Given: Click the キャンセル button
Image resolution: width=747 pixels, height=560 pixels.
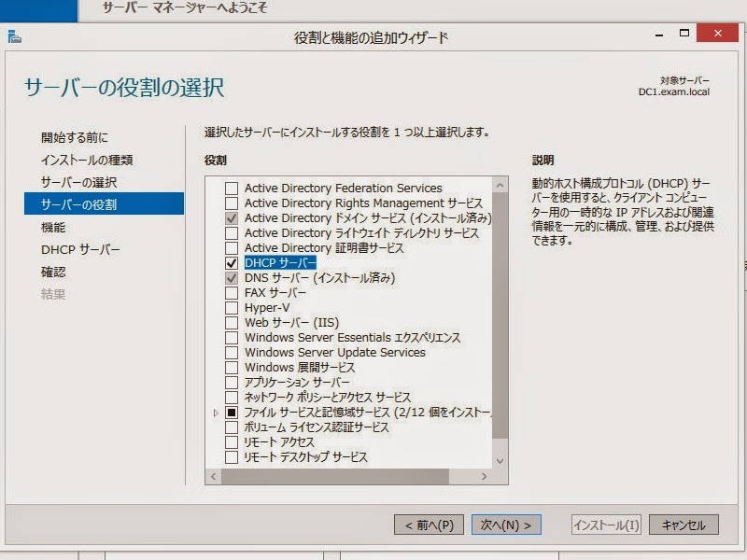Looking at the screenshot, I should pyautogui.click(x=684, y=525).
